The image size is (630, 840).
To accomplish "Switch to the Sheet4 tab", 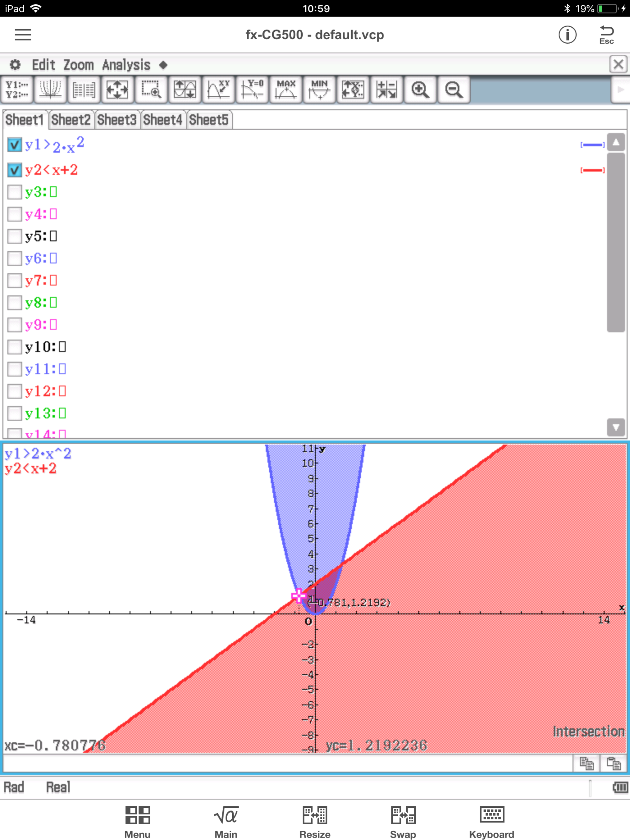I will coord(163,120).
